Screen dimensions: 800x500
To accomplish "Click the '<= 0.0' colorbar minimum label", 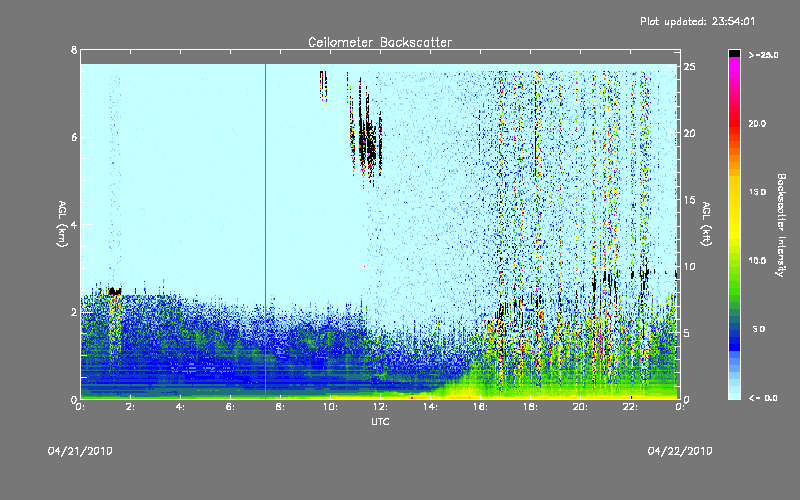I will pos(763,398).
